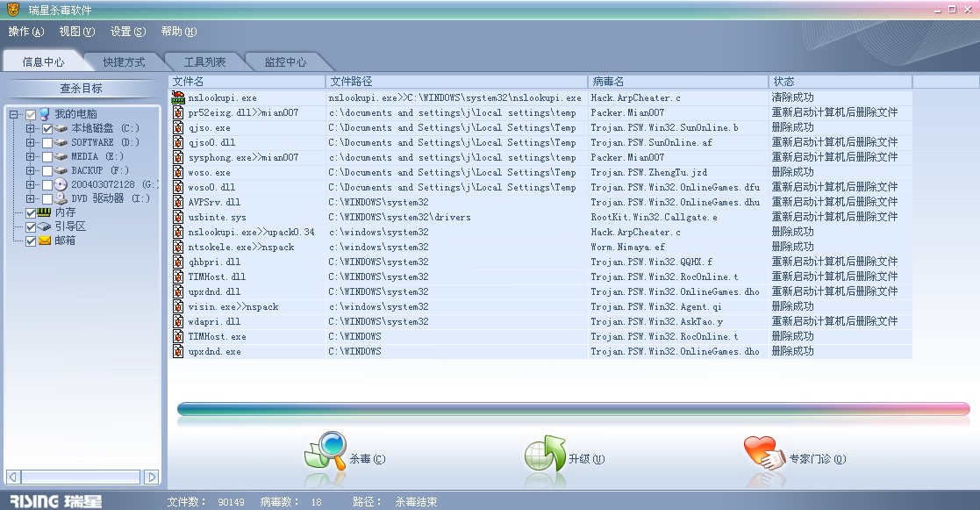Image resolution: width=980 pixels, height=510 pixels.
Task: Toggle the 我的电脑 checkbox
Action: 31,115
